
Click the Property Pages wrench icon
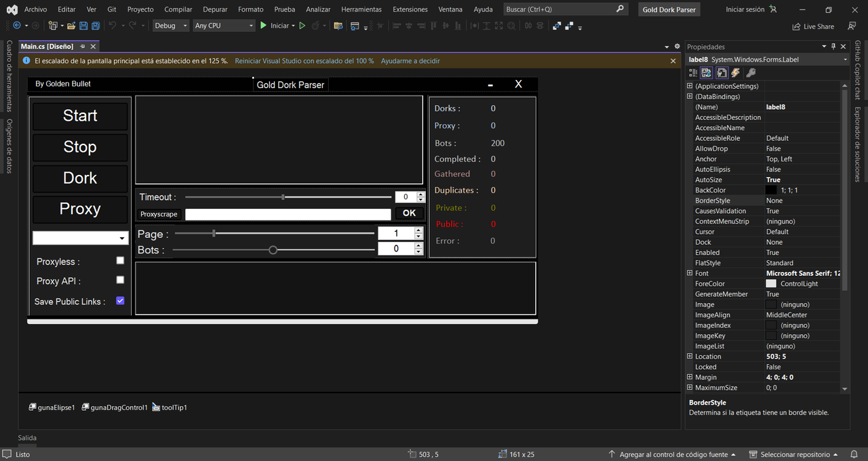(x=750, y=73)
